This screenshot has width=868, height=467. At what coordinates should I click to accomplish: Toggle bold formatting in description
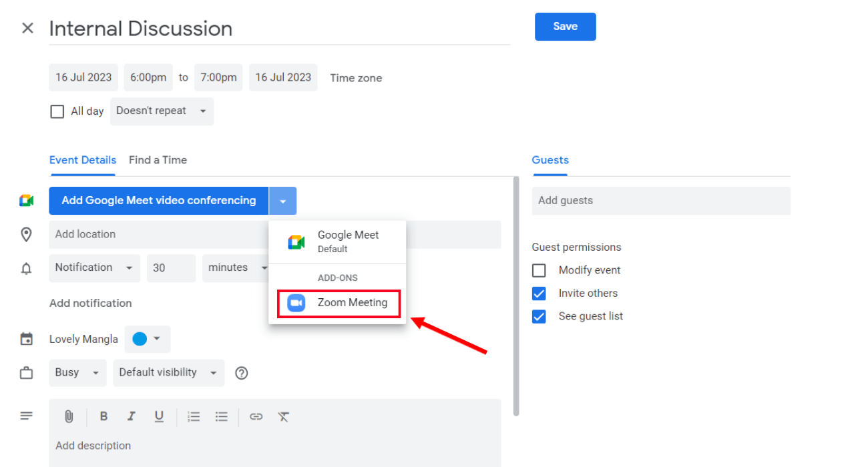tap(103, 416)
